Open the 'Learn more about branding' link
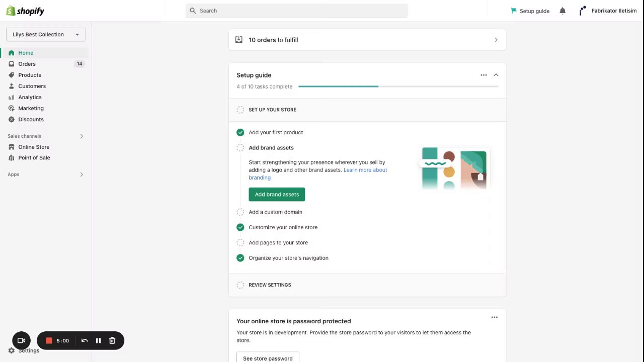 [365, 170]
